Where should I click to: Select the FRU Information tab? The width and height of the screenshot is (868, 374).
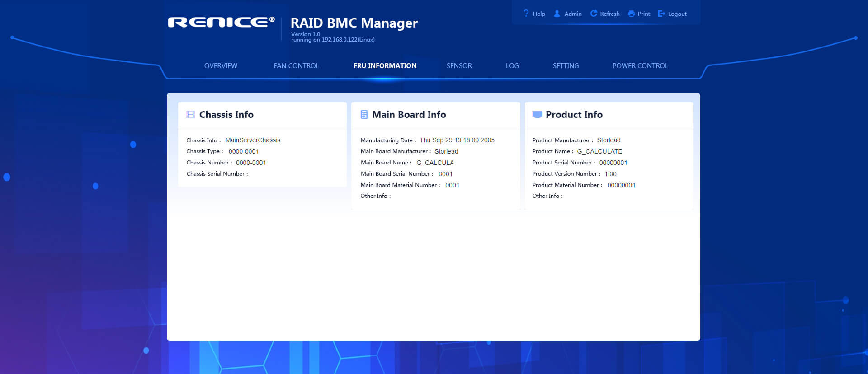[385, 66]
